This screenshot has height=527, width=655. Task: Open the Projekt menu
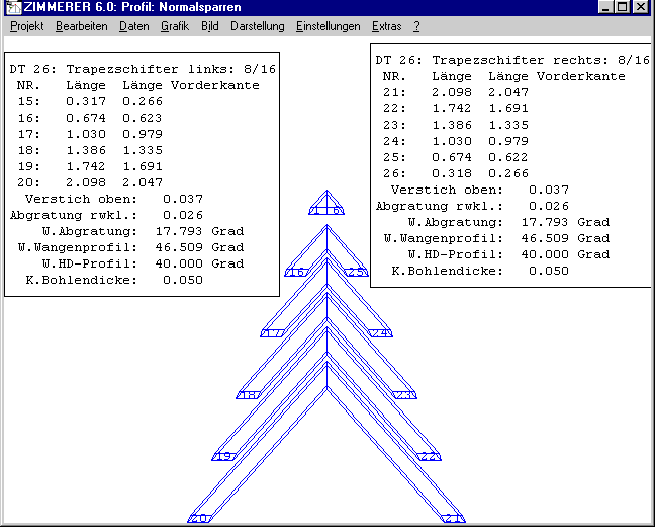point(27,26)
